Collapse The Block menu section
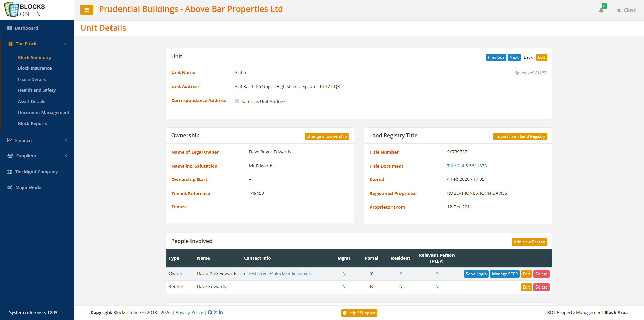This screenshot has width=644, height=320. pyautogui.click(x=65, y=44)
